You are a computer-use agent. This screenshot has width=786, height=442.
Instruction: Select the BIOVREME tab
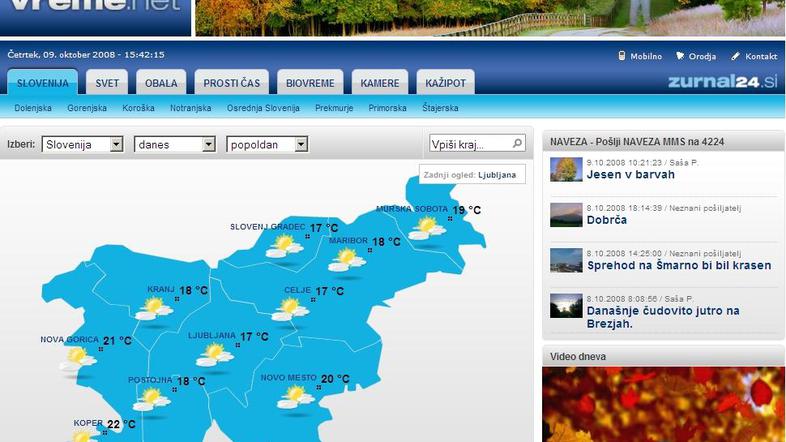(x=310, y=82)
